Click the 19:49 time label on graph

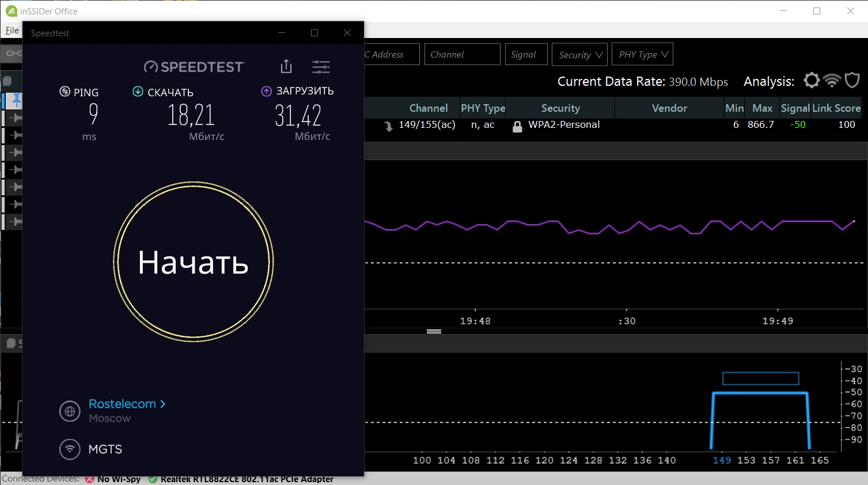pos(778,321)
